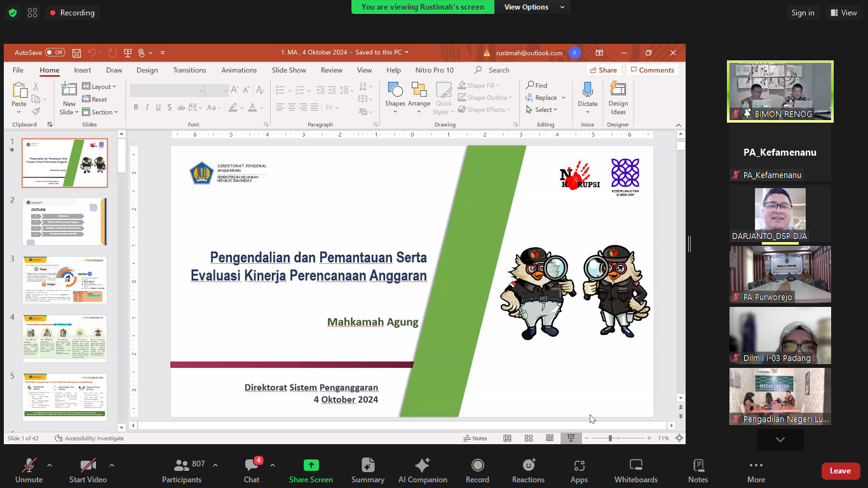Click the Sign in button
Image resolution: width=868 pixels, height=488 pixels.
(x=803, y=13)
